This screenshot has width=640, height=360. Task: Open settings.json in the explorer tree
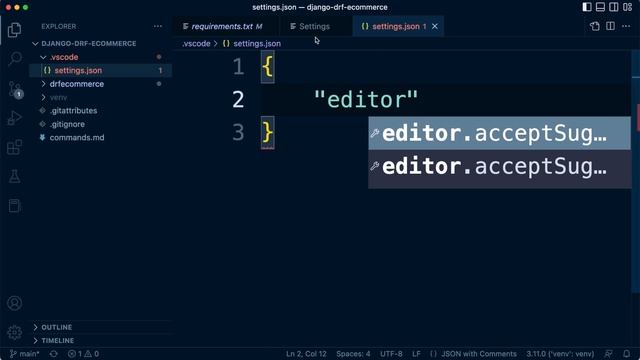click(x=100, y=71)
